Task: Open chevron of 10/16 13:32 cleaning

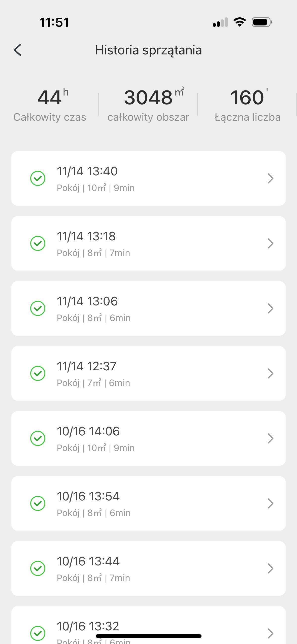Action: click(270, 633)
